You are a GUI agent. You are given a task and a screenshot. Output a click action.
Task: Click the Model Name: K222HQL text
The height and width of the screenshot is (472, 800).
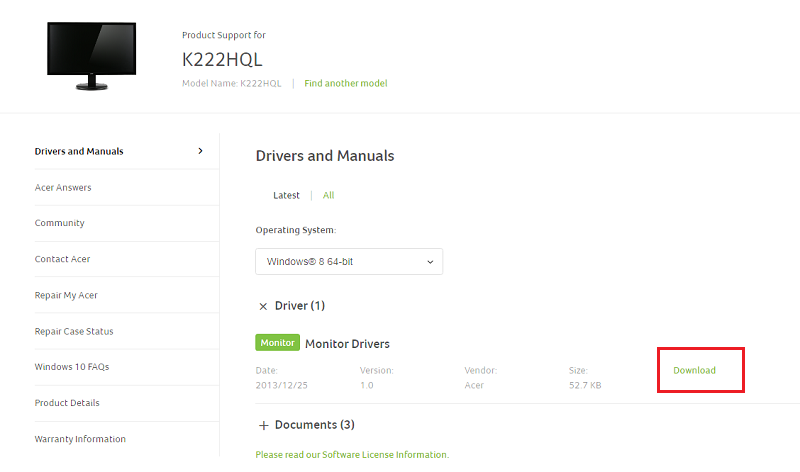tap(232, 83)
